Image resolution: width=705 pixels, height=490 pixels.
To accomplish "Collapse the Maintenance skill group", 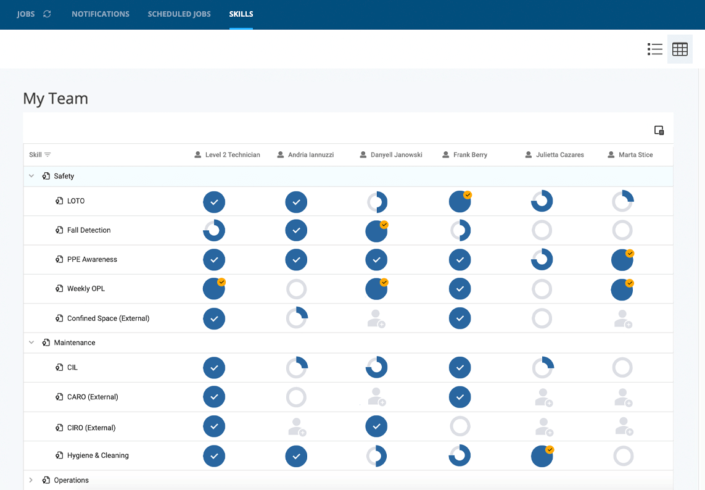I will coord(30,343).
